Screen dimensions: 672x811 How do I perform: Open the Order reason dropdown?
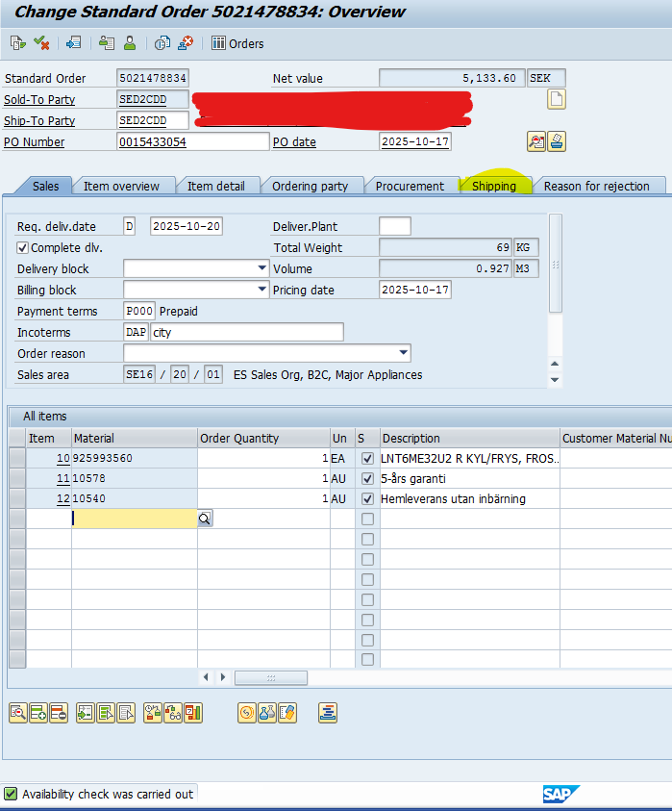[x=404, y=353]
